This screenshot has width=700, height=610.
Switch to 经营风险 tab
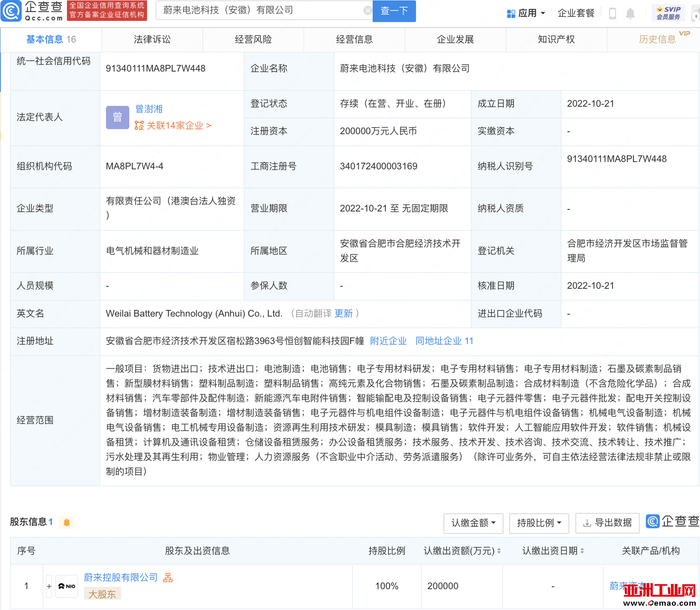pyautogui.click(x=253, y=39)
